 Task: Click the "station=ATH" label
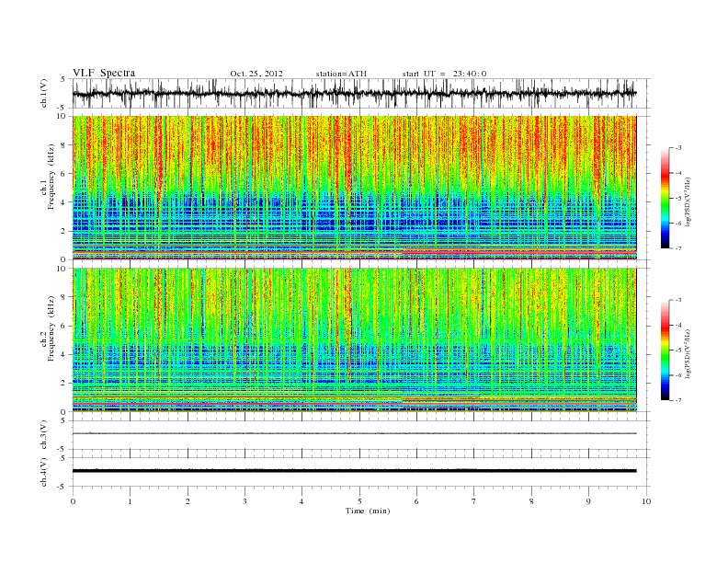341,74
